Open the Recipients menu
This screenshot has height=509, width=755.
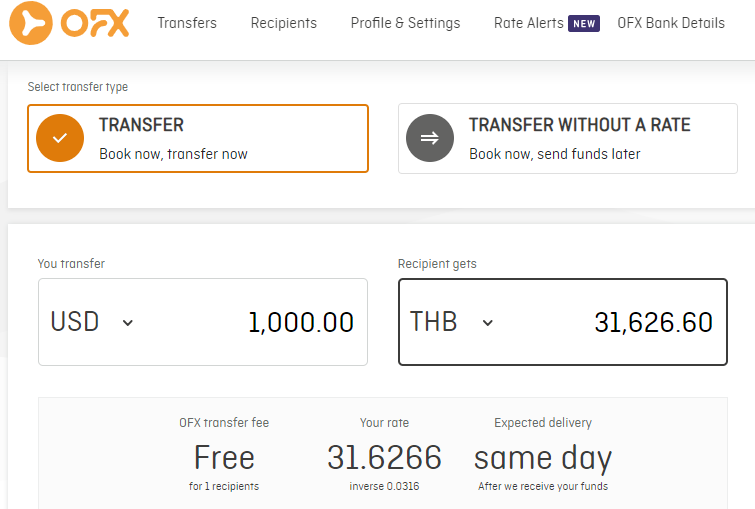[x=284, y=23]
